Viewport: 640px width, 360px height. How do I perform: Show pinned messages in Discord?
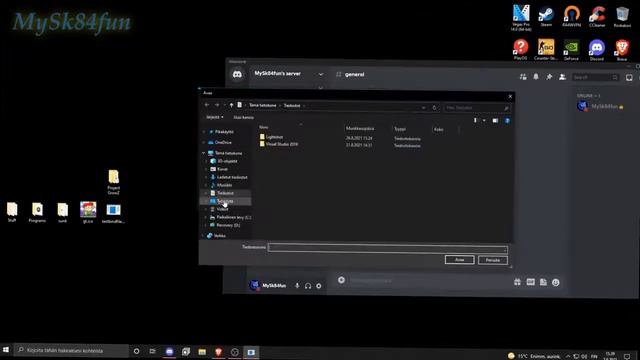tap(549, 77)
